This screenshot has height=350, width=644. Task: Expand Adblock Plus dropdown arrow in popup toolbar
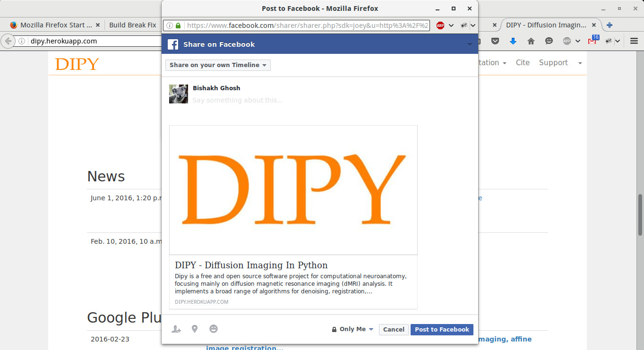(x=451, y=26)
